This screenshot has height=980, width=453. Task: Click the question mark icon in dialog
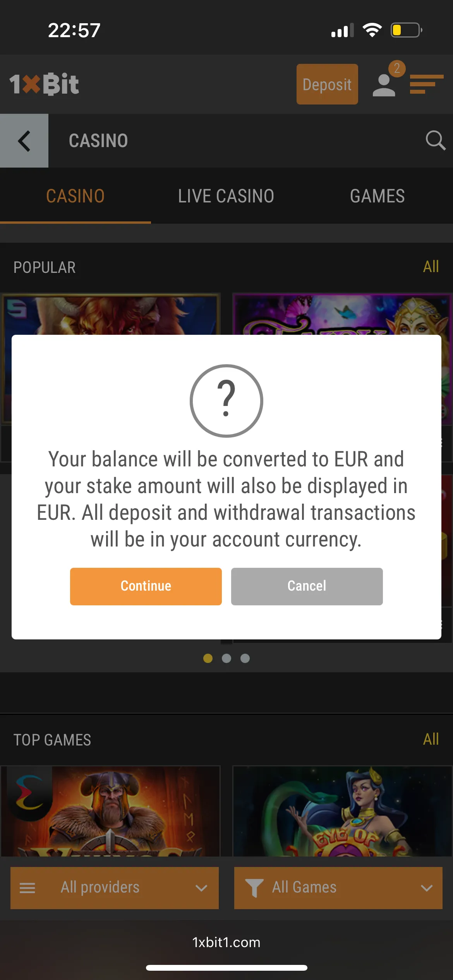[x=226, y=401]
